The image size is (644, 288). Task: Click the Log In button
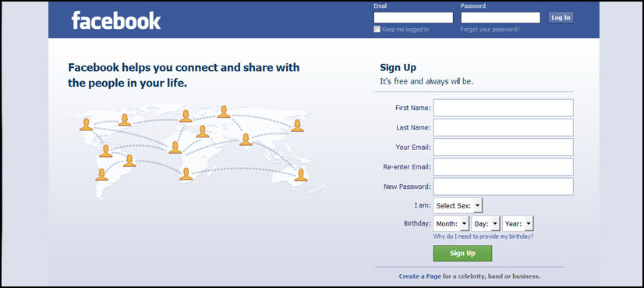[561, 18]
